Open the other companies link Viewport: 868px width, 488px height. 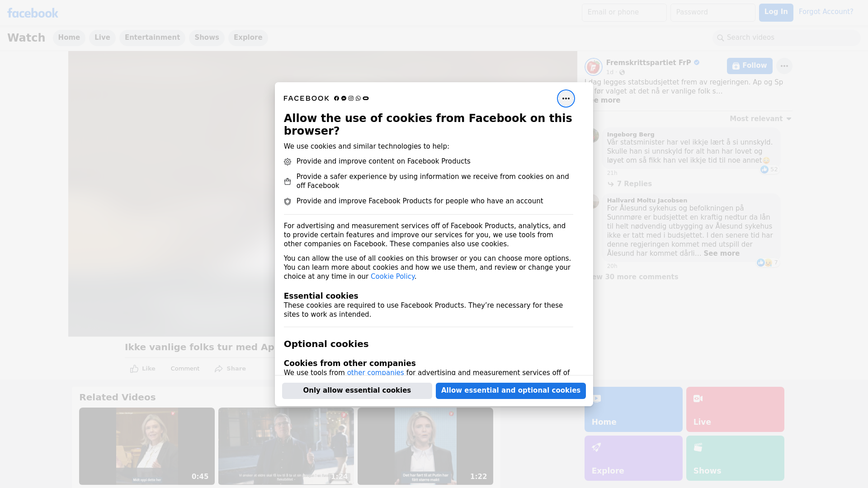coord(375,373)
